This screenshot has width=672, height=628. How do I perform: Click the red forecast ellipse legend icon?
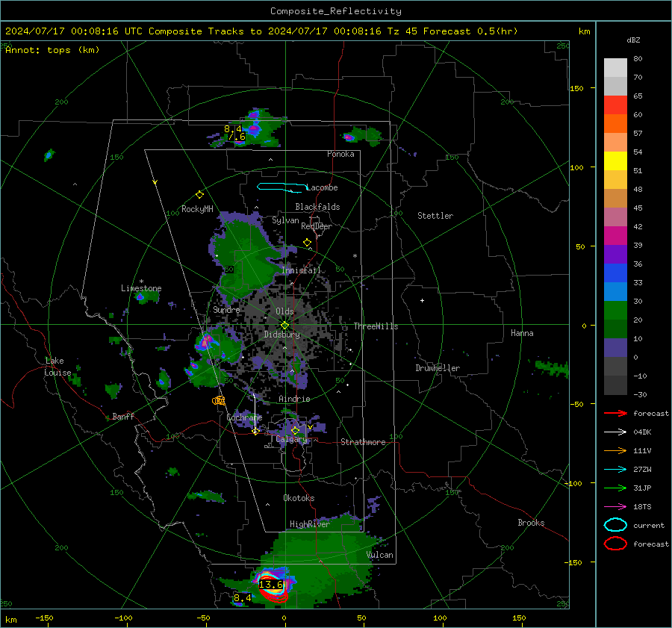[615, 544]
